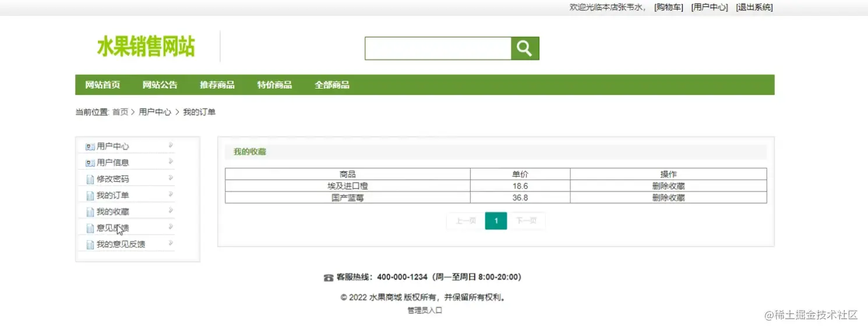The image size is (868, 331).
Task: Click the search text input box
Action: (438, 48)
